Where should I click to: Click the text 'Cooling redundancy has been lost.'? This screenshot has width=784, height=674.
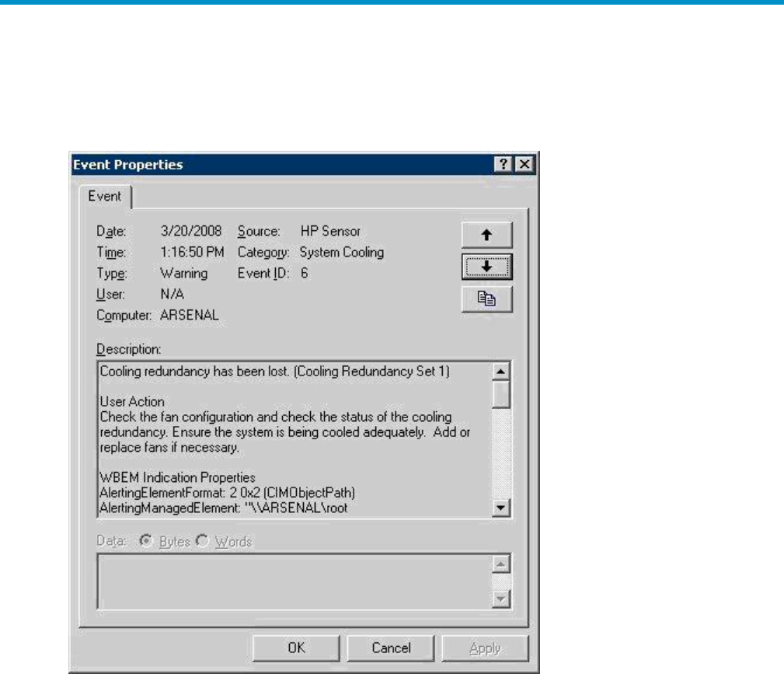(194, 372)
